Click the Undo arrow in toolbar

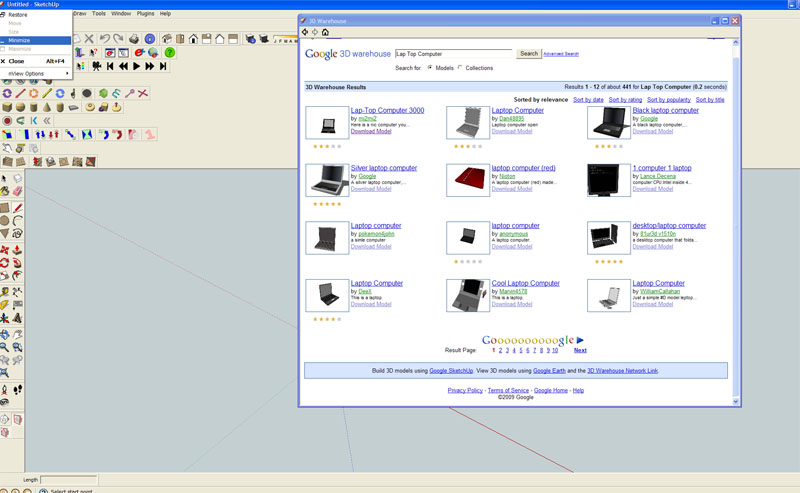[105, 38]
